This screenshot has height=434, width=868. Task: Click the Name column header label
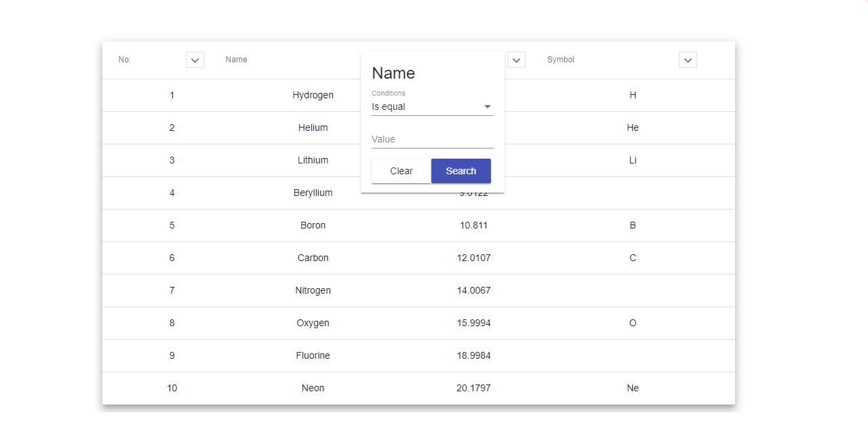(237, 60)
